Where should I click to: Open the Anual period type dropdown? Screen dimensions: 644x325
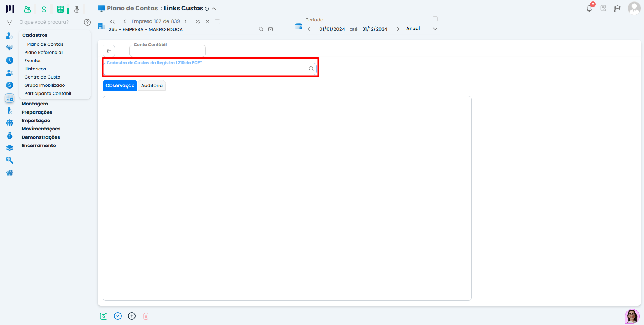tap(422, 29)
